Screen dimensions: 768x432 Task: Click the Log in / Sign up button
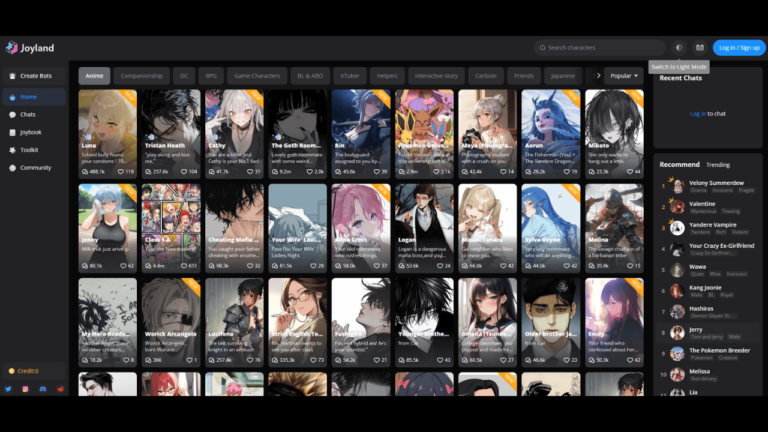tap(740, 47)
